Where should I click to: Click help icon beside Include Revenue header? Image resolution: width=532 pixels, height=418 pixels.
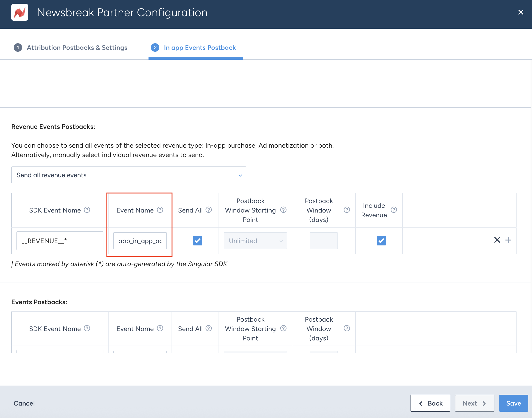click(394, 210)
